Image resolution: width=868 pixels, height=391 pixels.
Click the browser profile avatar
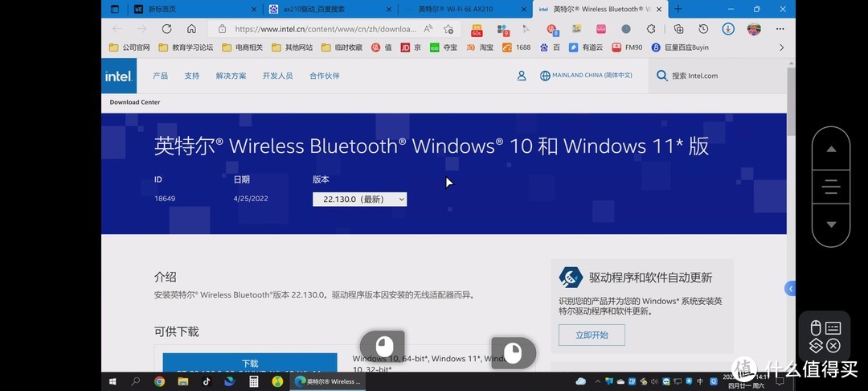coord(753,29)
